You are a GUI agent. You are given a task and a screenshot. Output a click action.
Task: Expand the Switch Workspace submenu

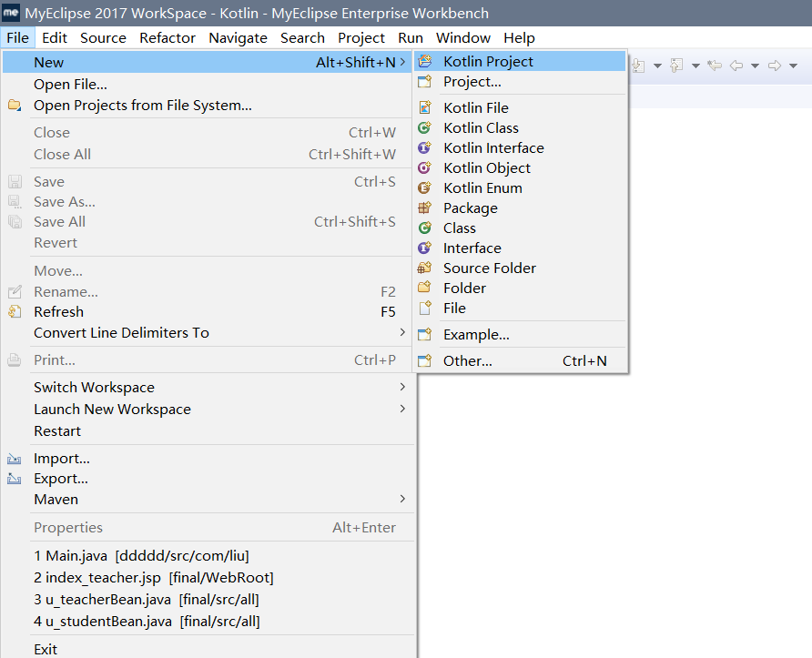pyautogui.click(x=402, y=387)
